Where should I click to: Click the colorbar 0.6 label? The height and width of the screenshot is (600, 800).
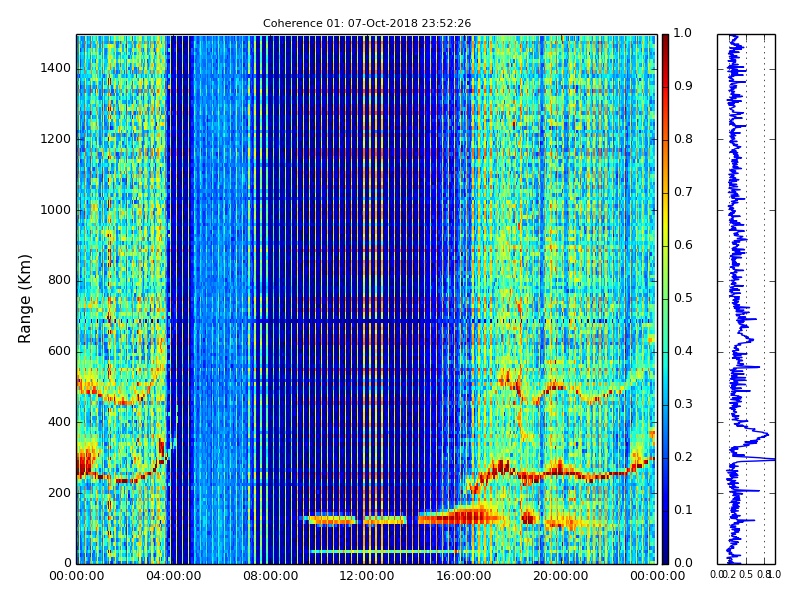tap(683, 245)
